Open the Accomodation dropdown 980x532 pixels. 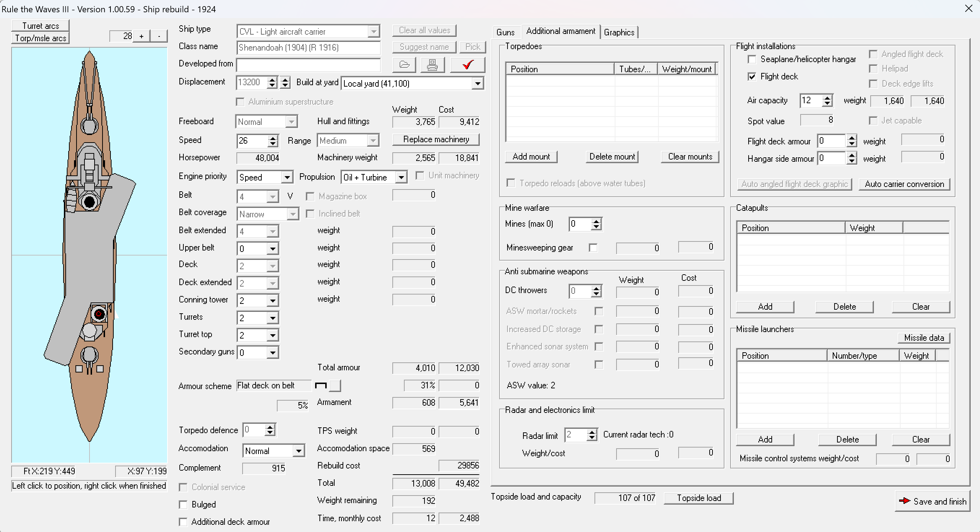coord(299,451)
